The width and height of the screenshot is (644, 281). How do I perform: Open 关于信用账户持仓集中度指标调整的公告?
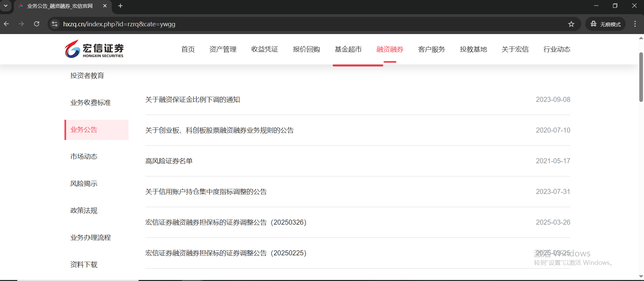tap(206, 192)
